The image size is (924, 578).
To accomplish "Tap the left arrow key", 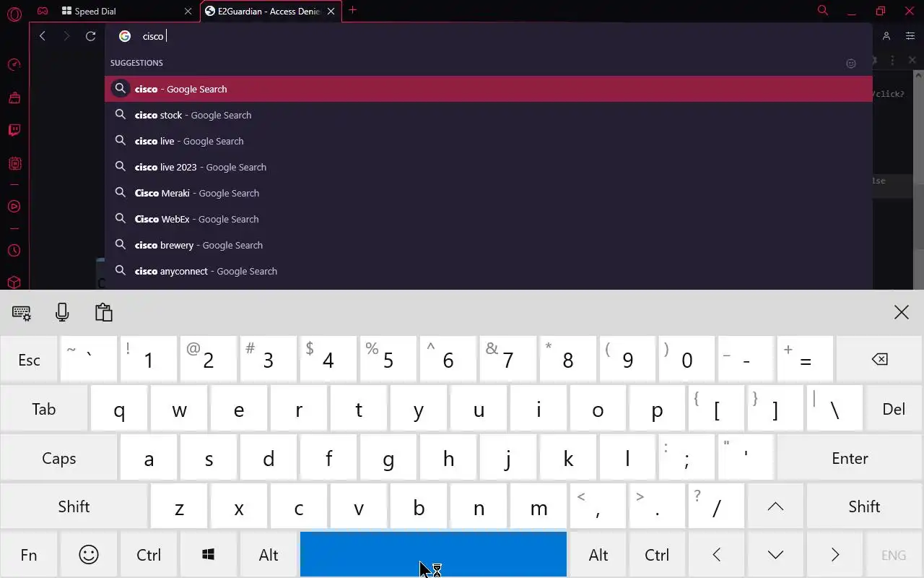I will [x=717, y=555].
